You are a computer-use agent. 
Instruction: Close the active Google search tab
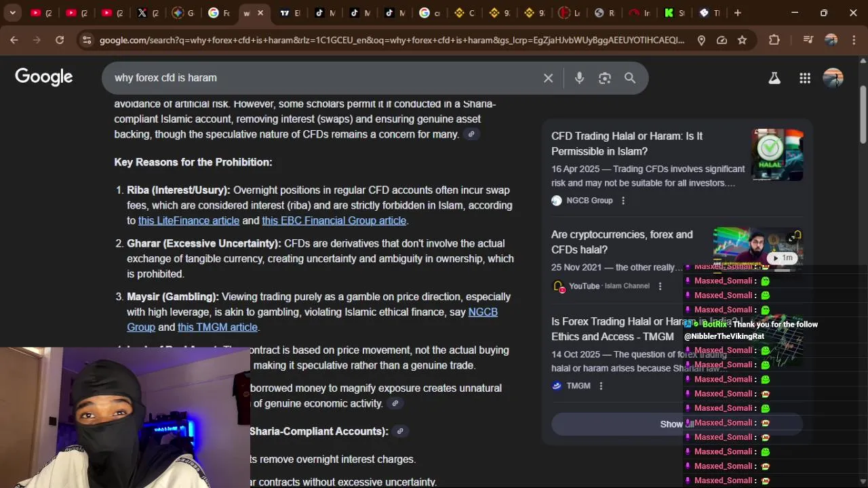pyautogui.click(x=260, y=13)
